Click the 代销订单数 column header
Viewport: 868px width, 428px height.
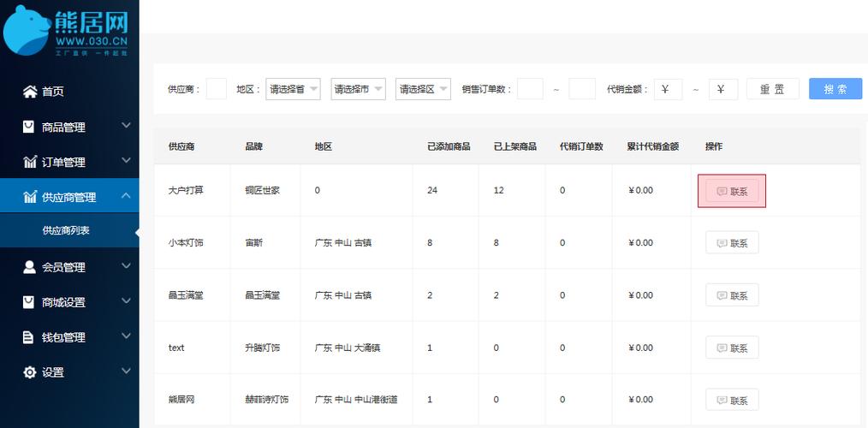coord(582,146)
